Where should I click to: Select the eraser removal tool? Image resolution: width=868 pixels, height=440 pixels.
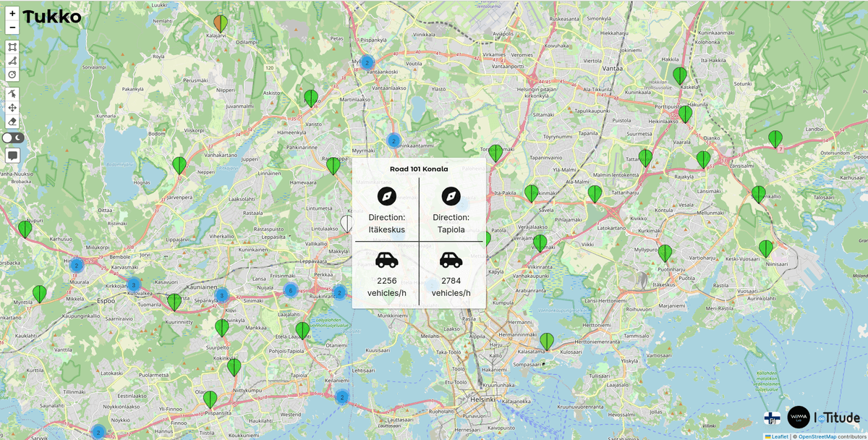click(12, 121)
